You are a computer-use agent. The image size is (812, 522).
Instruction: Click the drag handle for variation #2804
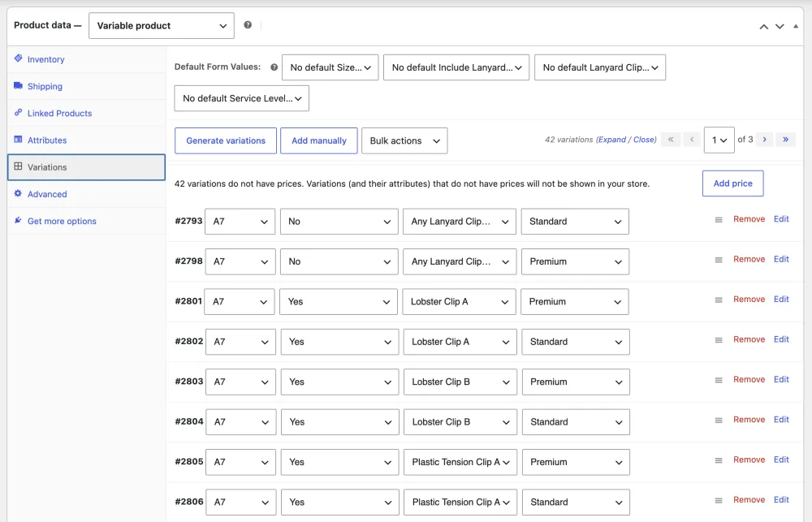tap(719, 421)
